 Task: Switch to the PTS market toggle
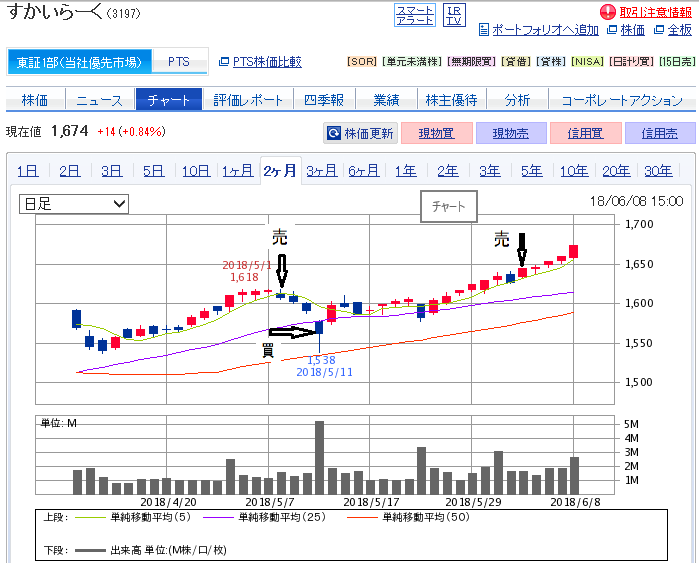point(179,62)
